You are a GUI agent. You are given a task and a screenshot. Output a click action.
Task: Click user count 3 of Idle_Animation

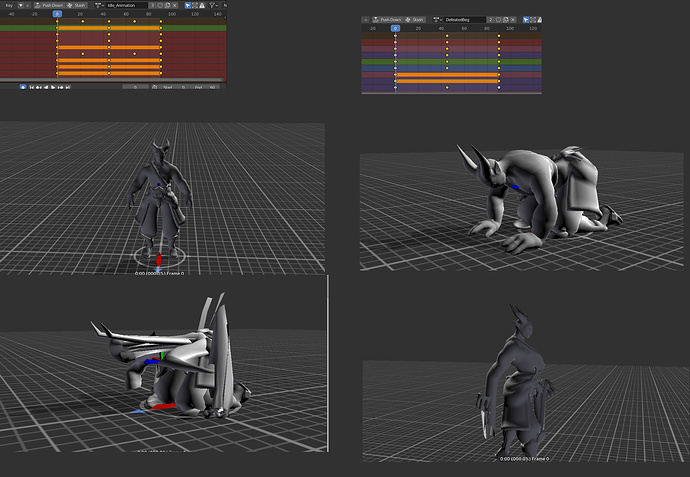tap(152, 5)
